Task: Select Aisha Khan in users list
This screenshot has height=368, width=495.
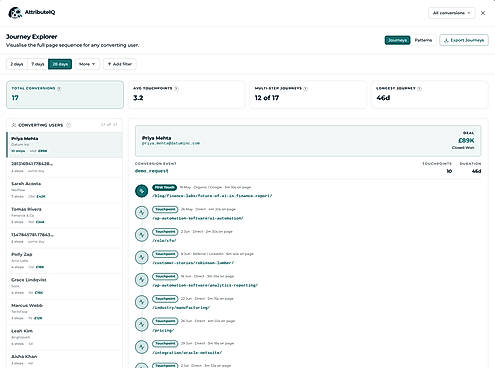Action: (64, 360)
